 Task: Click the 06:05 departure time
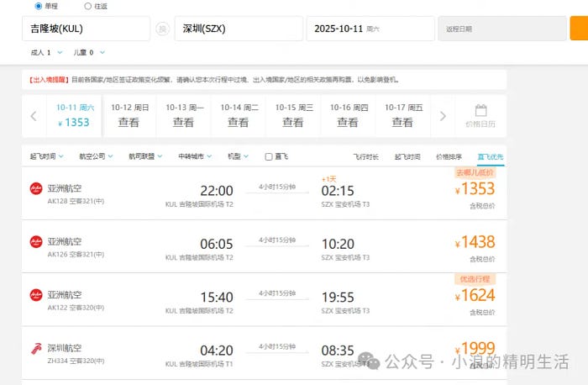tap(217, 244)
